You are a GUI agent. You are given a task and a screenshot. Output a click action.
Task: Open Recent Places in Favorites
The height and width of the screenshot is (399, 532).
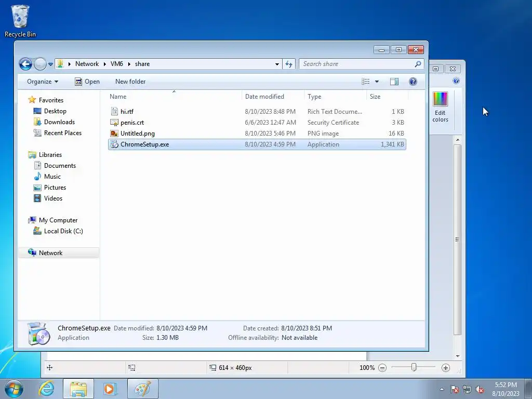click(63, 132)
